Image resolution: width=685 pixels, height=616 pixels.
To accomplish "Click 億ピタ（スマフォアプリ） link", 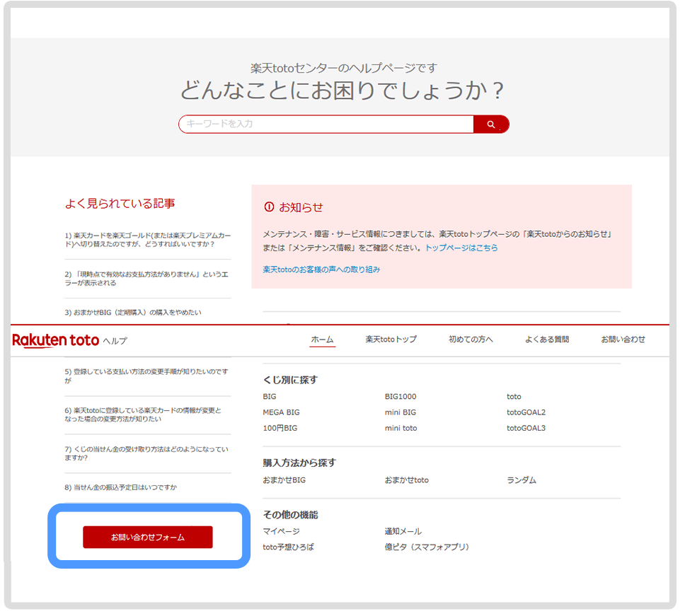I will [x=427, y=547].
